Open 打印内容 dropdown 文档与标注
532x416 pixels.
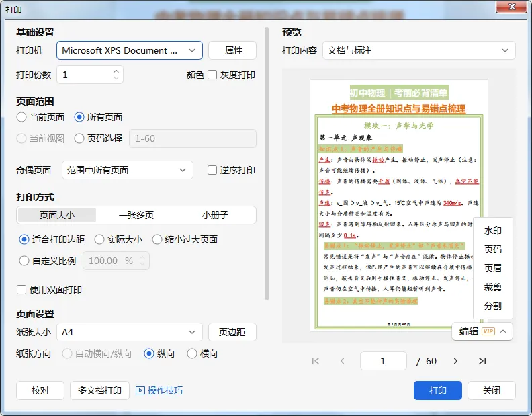coord(419,50)
